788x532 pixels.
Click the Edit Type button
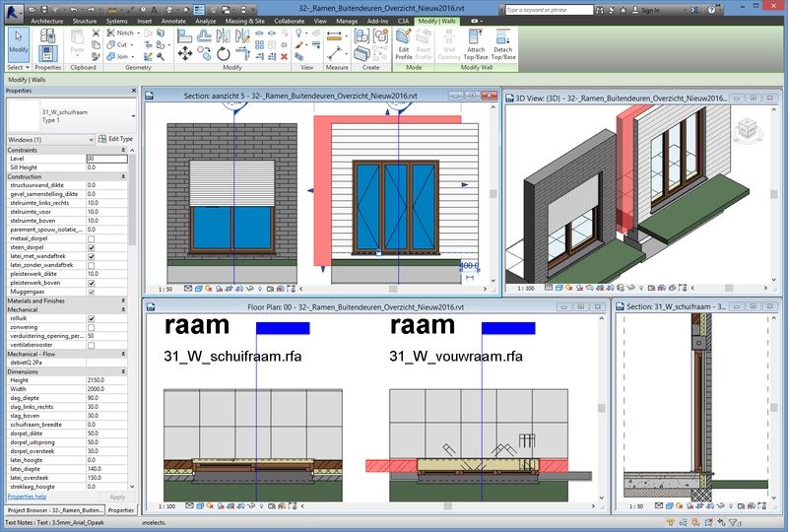(115, 139)
